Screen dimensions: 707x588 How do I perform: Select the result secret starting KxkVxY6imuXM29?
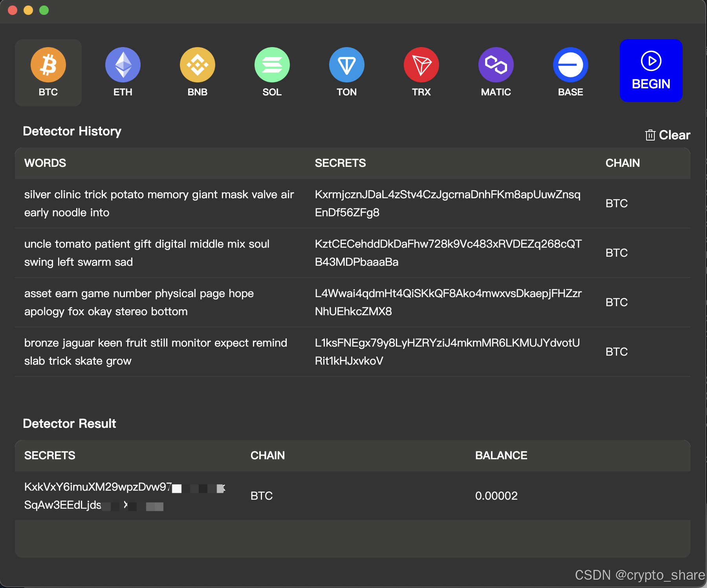tap(125, 496)
